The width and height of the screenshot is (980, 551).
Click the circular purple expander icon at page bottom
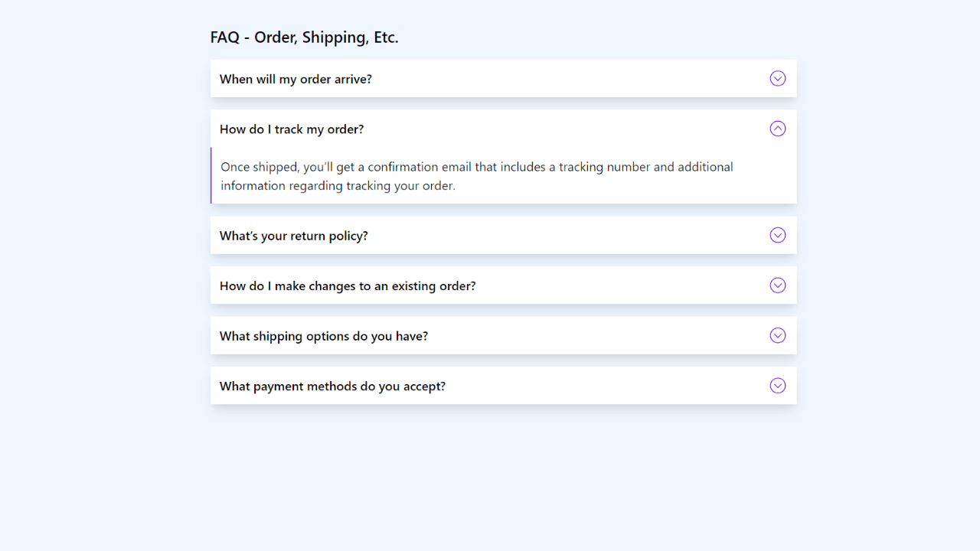tap(777, 386)
